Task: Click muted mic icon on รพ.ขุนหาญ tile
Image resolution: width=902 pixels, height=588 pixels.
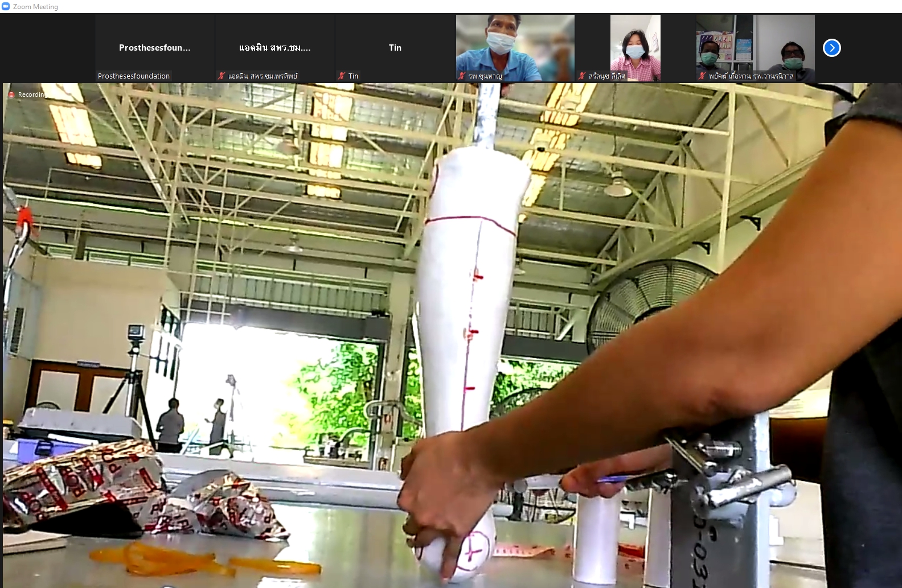Action: tap(462, 76)
